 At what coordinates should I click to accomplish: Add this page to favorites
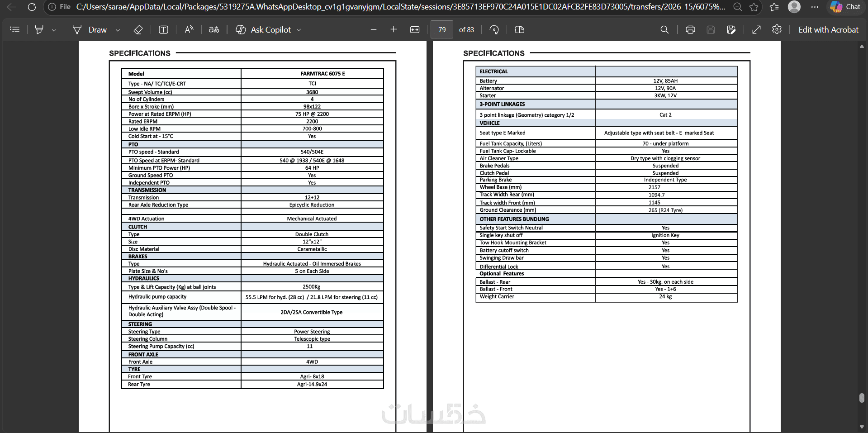click(x=754, y=7)
